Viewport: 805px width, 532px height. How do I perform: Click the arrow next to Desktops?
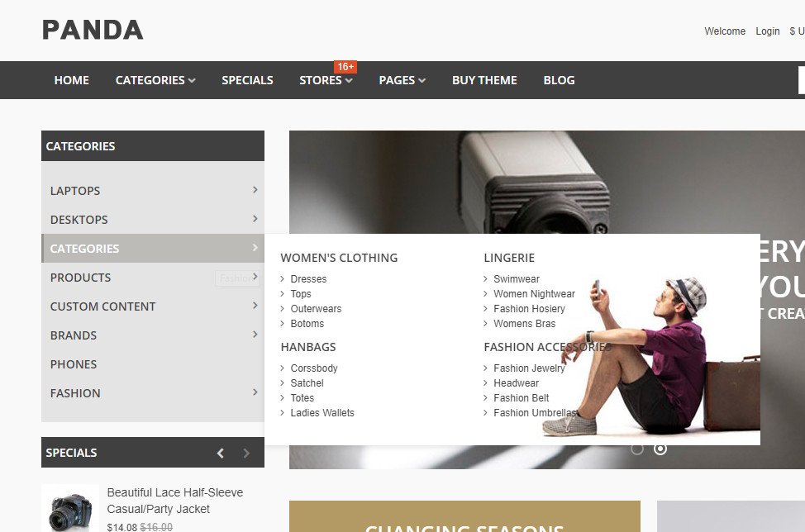click(x=255, y=219)
